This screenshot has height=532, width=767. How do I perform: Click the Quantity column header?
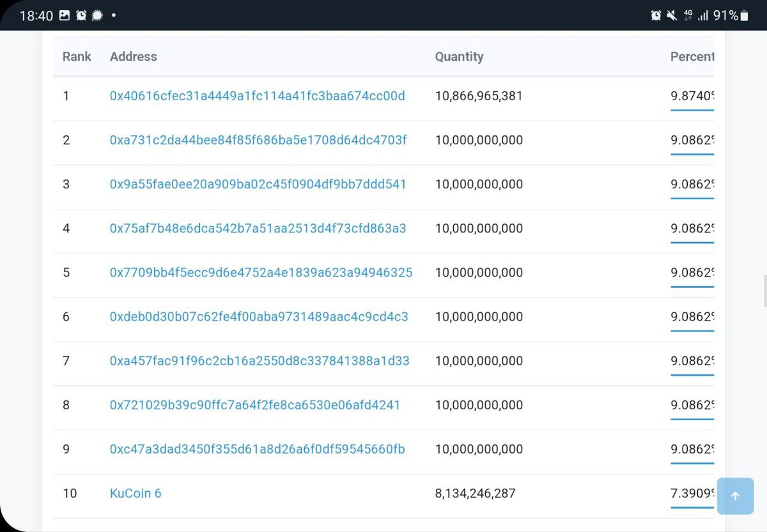[x=459, y=56]
